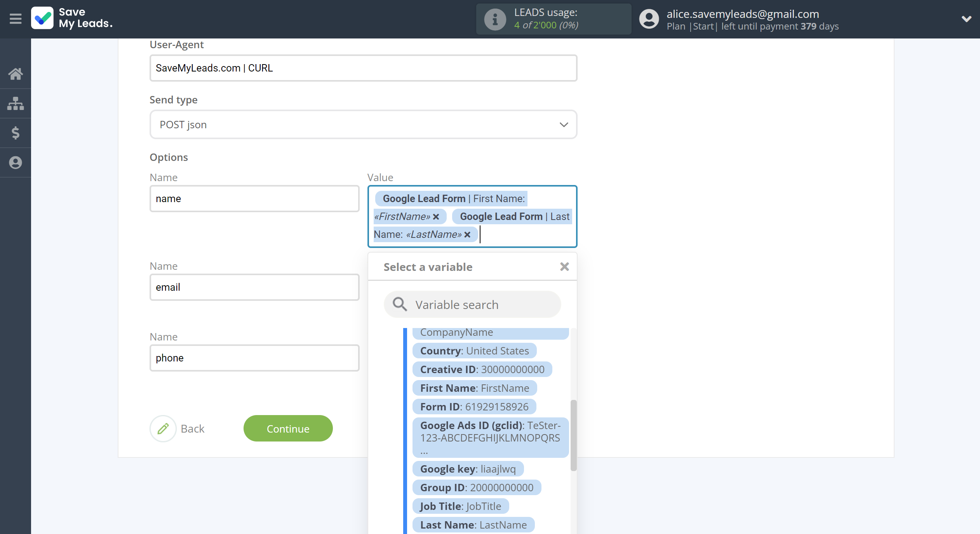
Task: Select the Google Ads ID (gclid) variable
Action: pos(490,438)
